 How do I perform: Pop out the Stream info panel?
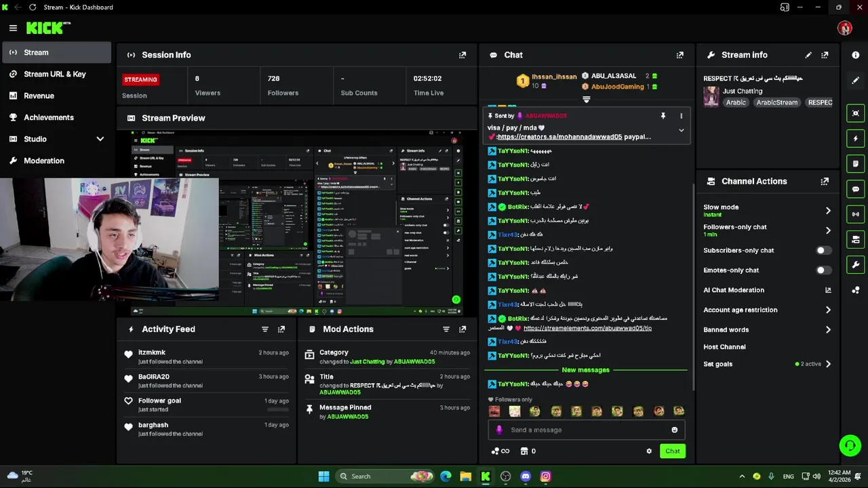pyautogui.click(x=825, y=55)
